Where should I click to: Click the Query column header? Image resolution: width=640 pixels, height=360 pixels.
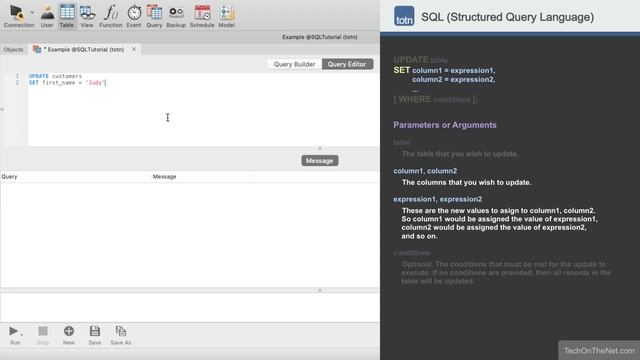pyautogui.click(x=75, y=177)
